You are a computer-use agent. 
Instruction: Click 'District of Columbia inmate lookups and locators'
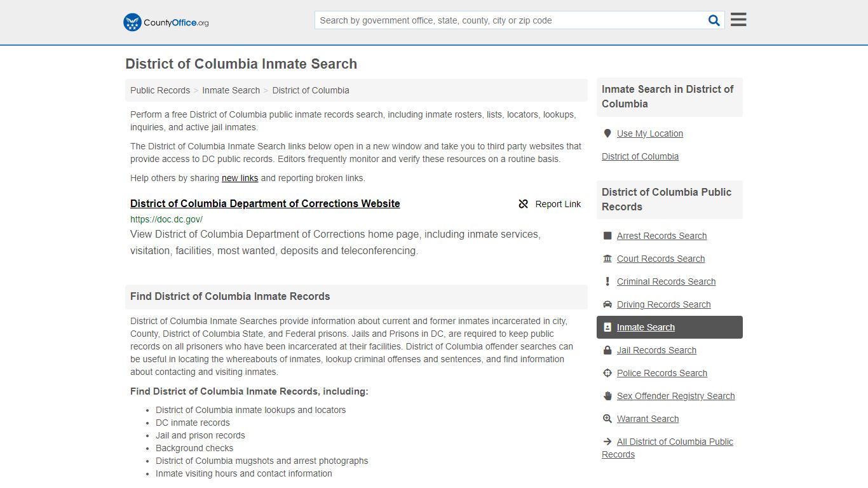coord(251,410)
